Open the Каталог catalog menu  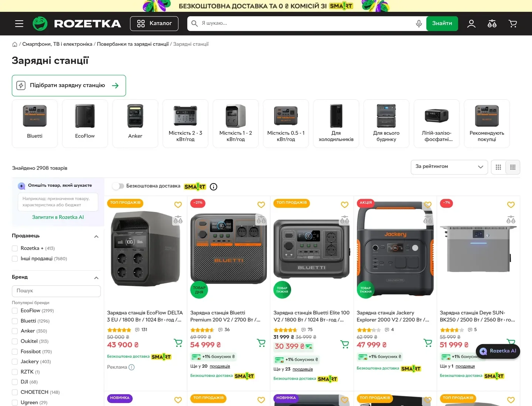[x=154, y=24]
